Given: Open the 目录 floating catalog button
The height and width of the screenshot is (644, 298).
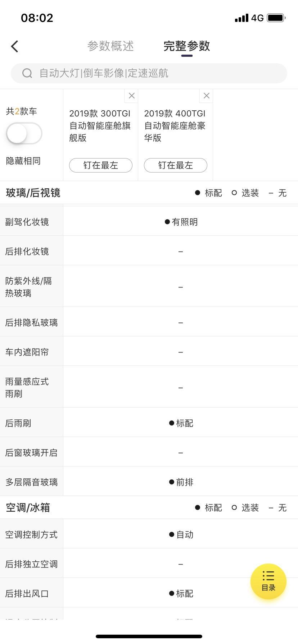Looking at the screenshot, I should click(x=268, y=581).
